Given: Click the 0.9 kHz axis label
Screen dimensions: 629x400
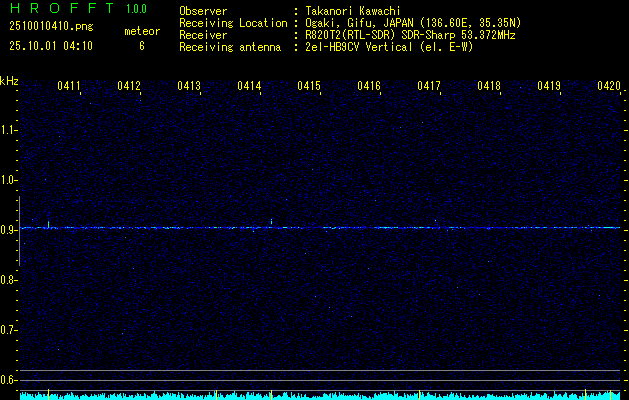Looking at the screenshot, I should coord(8,230).
